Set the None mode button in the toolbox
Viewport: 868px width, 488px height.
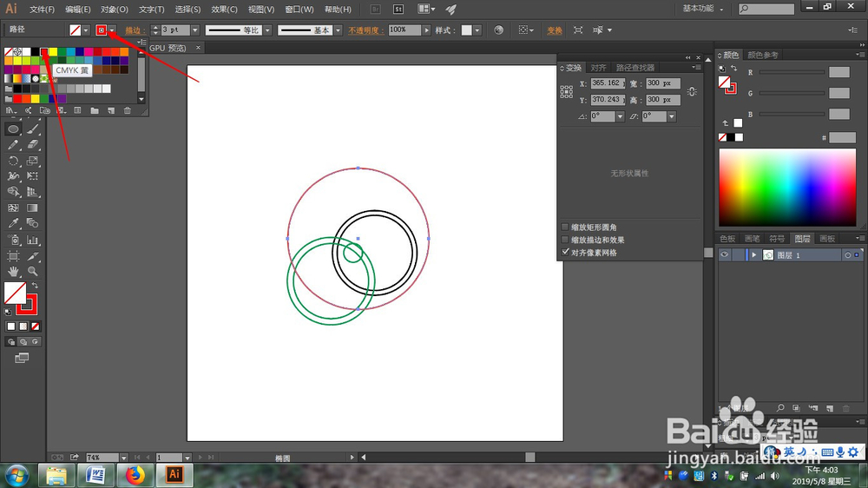(x=36, y=326)
